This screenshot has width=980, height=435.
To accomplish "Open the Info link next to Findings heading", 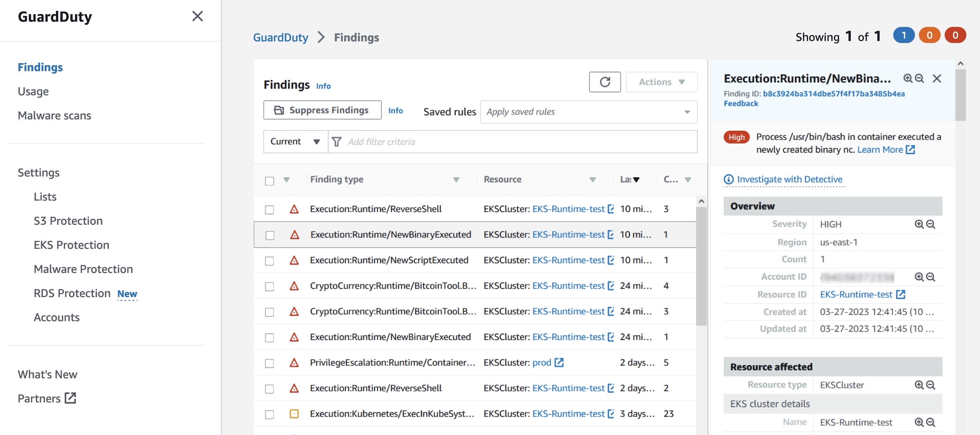I will coord(323,86).
